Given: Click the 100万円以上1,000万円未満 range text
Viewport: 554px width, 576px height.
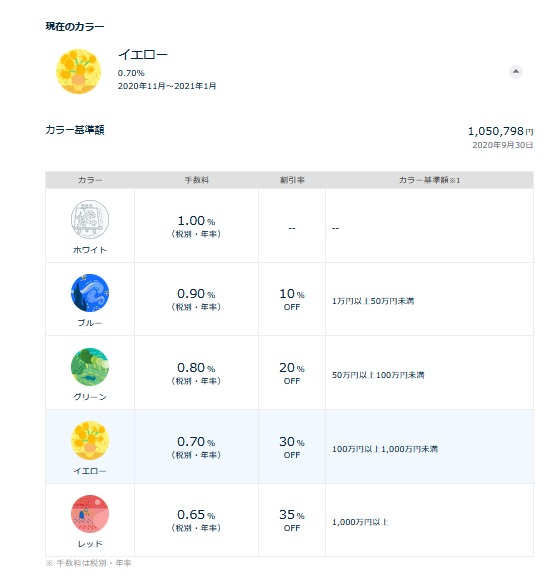Looking at the screenshot, I should (385, 449).
